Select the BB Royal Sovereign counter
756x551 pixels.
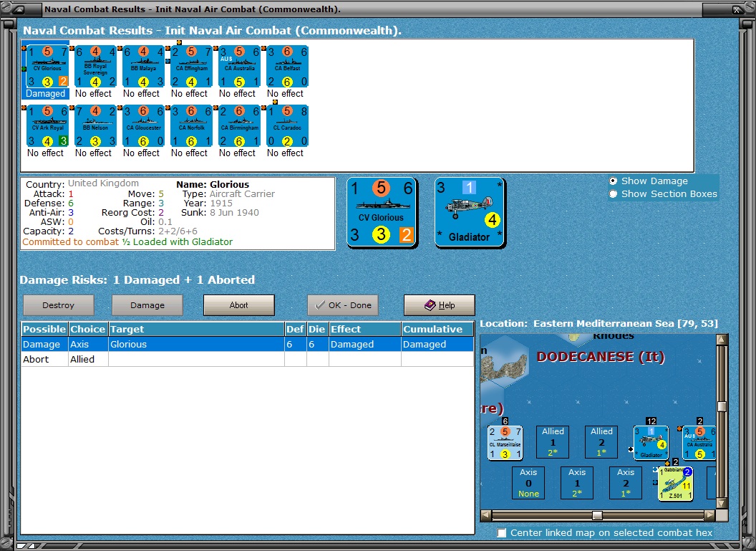click(x=95, y=67)
